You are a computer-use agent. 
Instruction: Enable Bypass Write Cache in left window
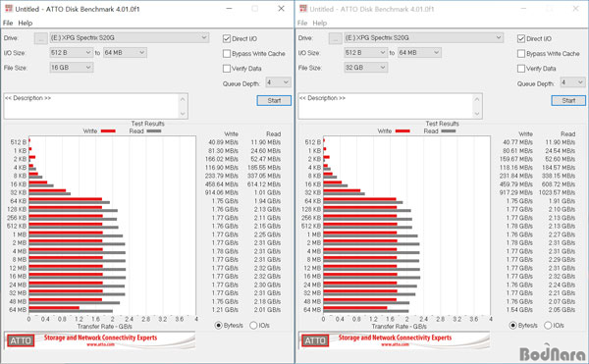point(227,54)
